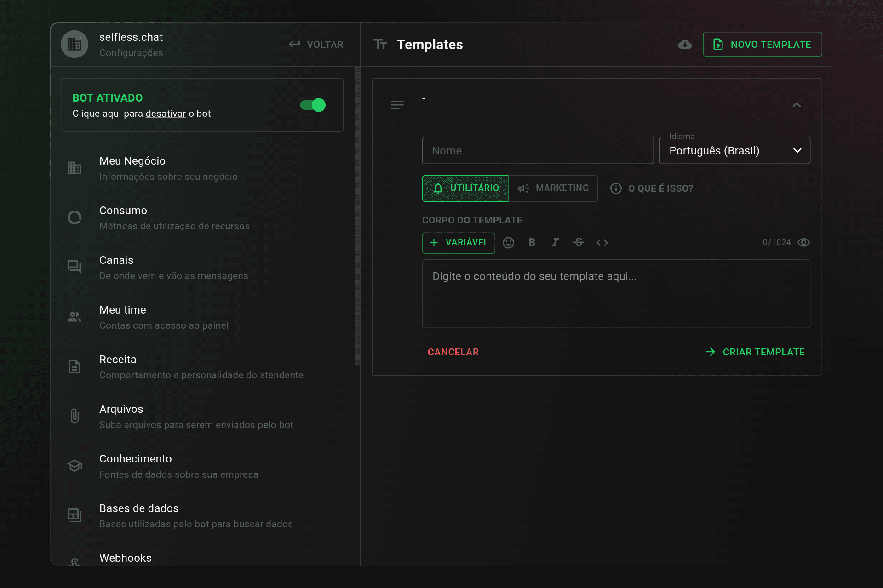Open the Receita settings section
The height and width of the screenshot is (588, 883).
tap(202, 367)
